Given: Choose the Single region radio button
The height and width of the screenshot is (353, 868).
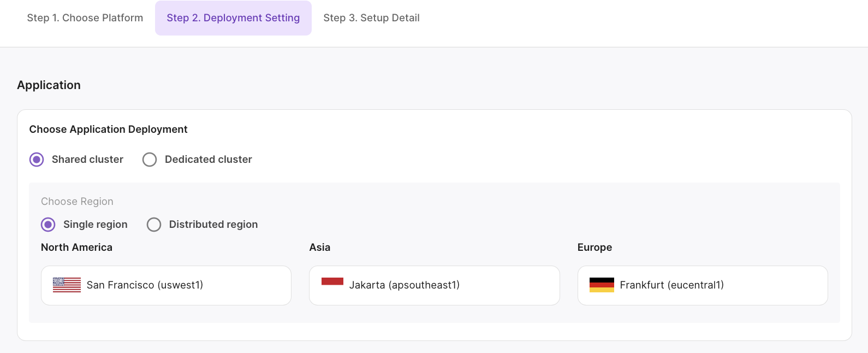Looking at the screenshot, I should (48, 225).
